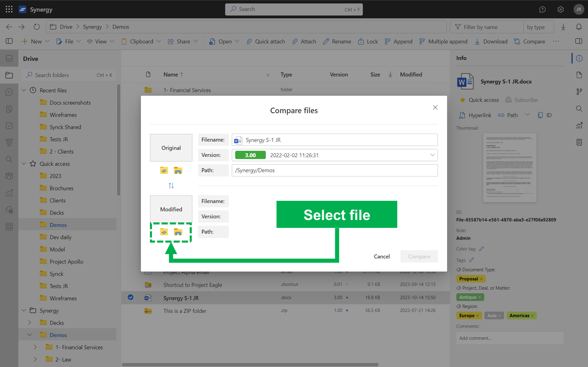Edit the Tags pencil icon
This screenshot has width=588, height=367.
pos(472,260)
